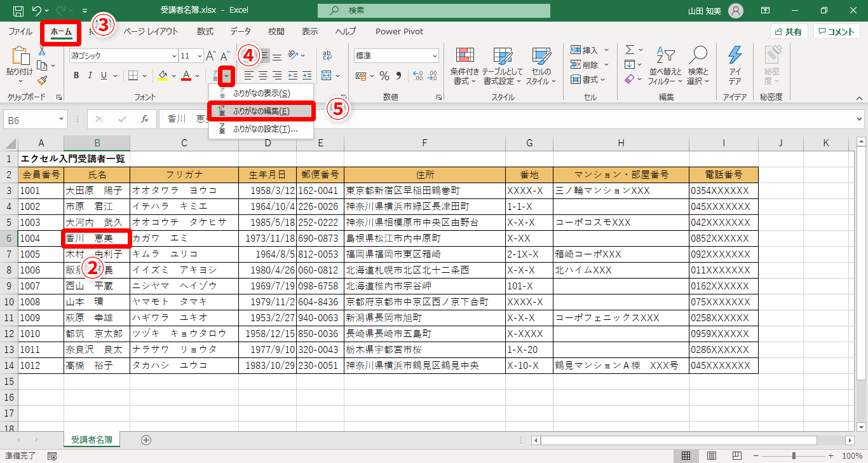The image size is (868, 463).
Task: Increase decimal places
Action: [419, 76]
